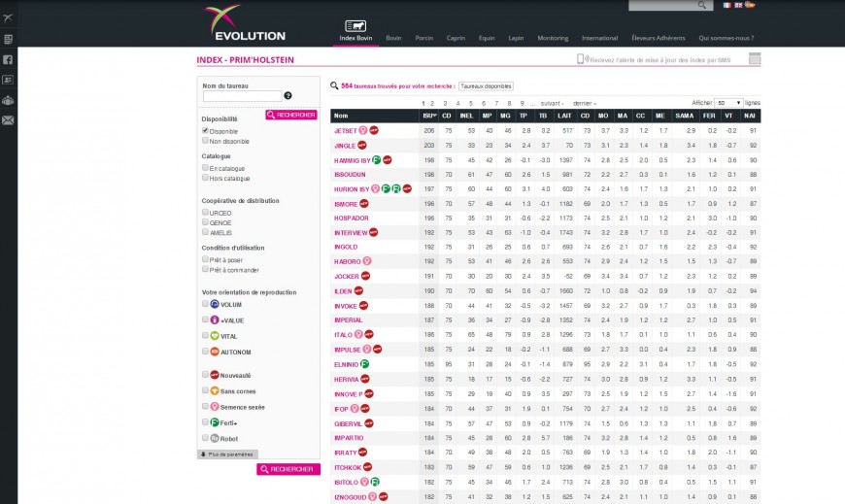Viewport: 845px width, 504px height.
Task: Click the sexed semen icon on HABORO
Action: coord(367,261)
